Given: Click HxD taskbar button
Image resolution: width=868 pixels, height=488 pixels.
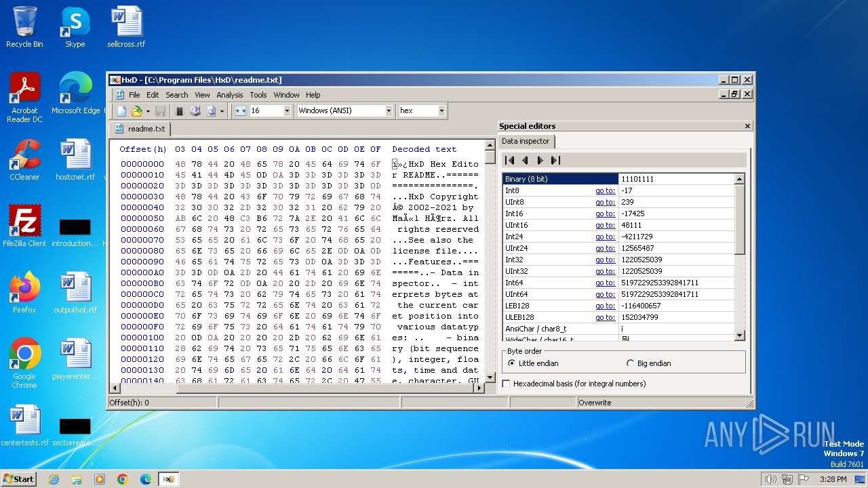Looking at the screenshot, I should click(168, 479).
